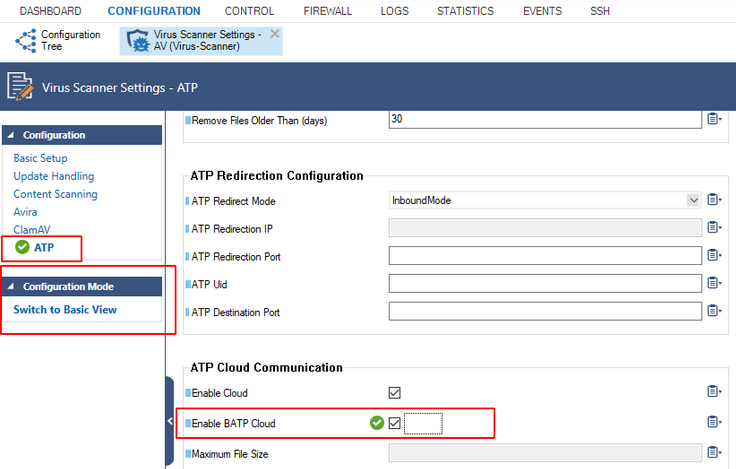The width and height of the screenshot is (736, 469).
Task: Switch to the FIREWALL tab
Action: pos(327,11)
